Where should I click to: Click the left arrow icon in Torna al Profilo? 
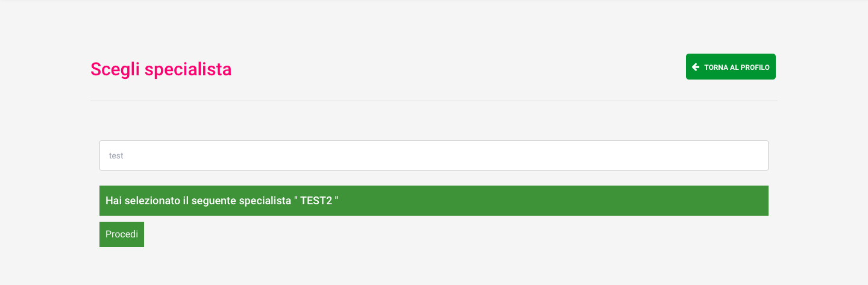(696, 67)
